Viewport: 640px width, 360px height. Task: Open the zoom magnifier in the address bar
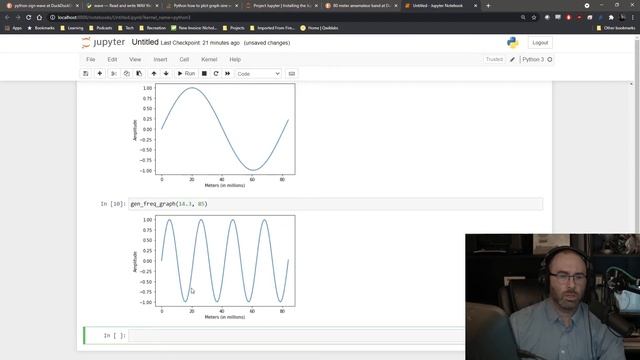[523, 18]
